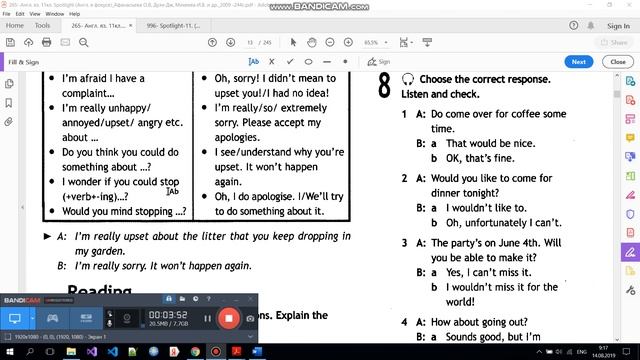Click the Bandicam stop recording button
Image resolution: width=640 pixels, height=360 pixels.
tap(229, 318)
